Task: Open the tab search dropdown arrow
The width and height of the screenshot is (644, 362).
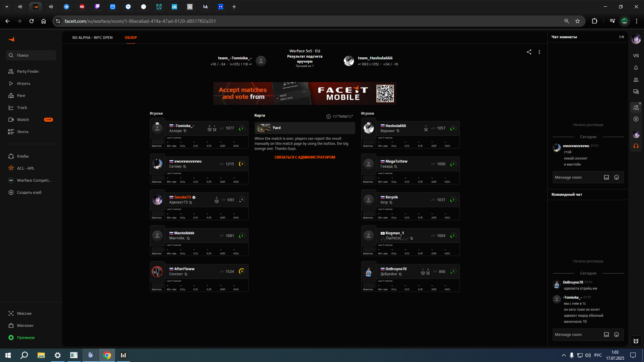Action: point(7,7)
